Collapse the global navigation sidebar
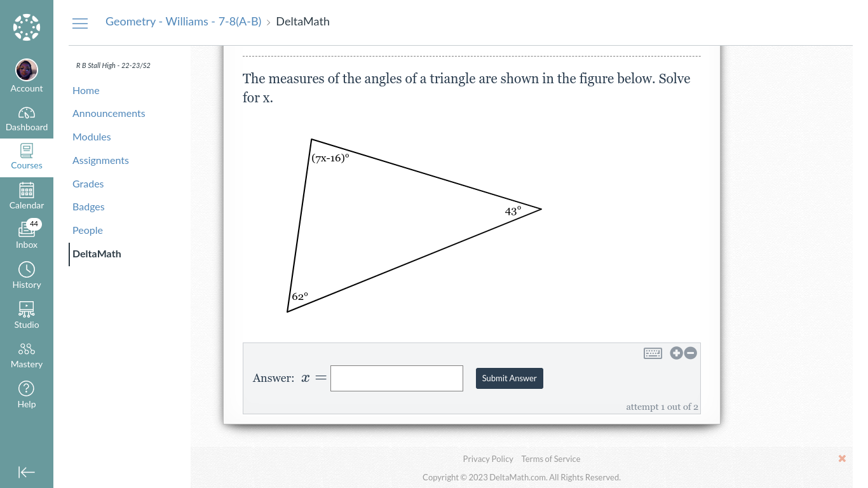This screenshot has height=488, width=868. click(27, 472)
